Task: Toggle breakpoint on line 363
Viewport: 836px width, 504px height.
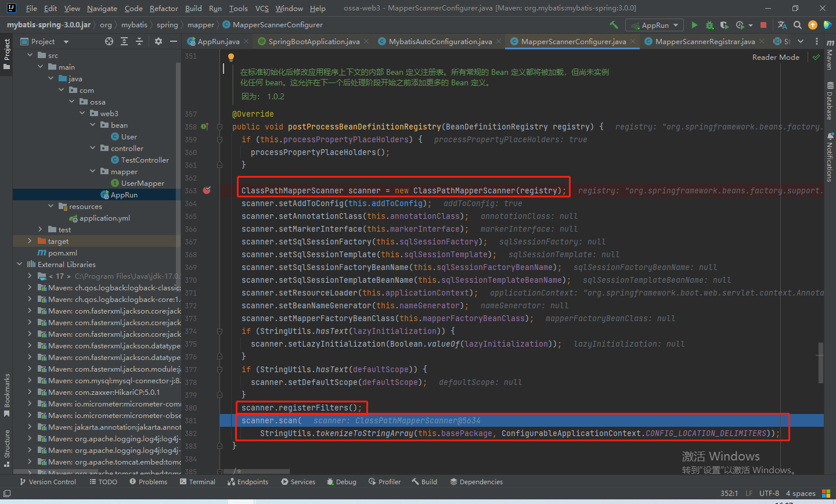Action: pyautogui.click(x=207, y=190)
